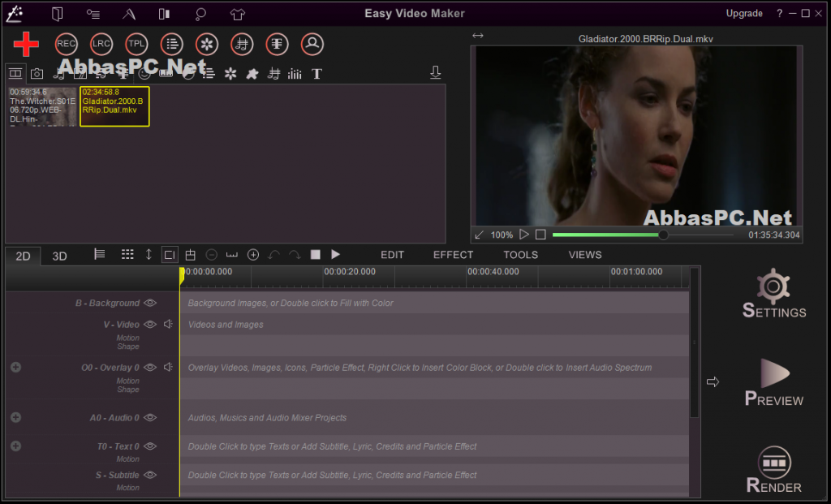Switch to the 2D tab
Image resolution: width=831 pixels, height=504 pixels.
pyautogui.click(x=23, y=256)
